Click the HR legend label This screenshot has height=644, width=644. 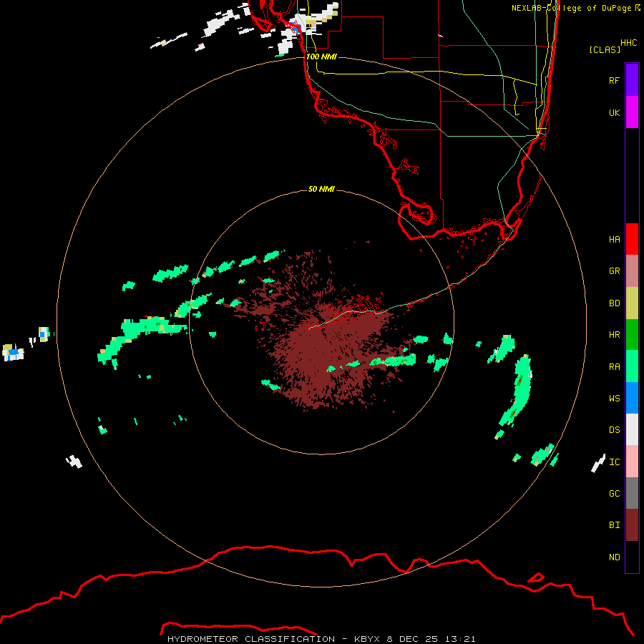(614, 335)
